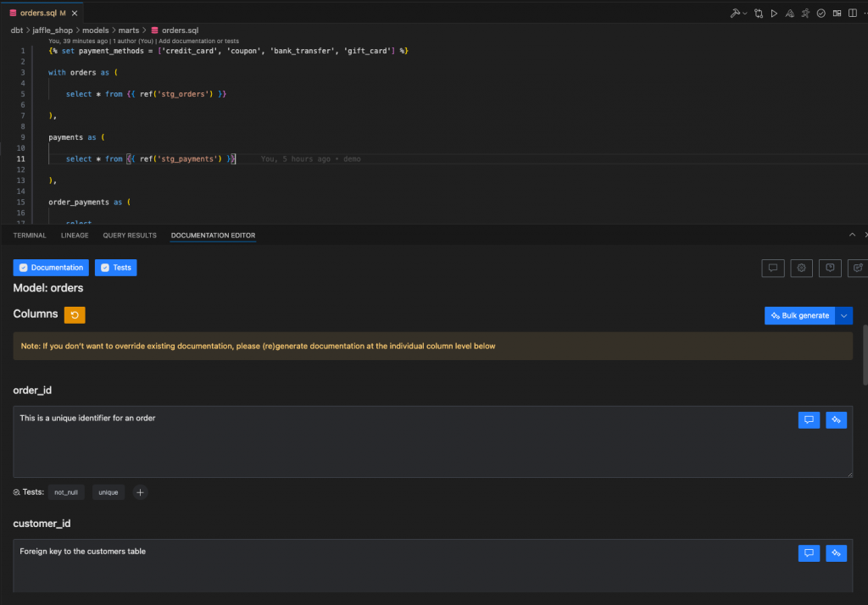
Task: Run the model with play icon
Action: tap(774, 14)
